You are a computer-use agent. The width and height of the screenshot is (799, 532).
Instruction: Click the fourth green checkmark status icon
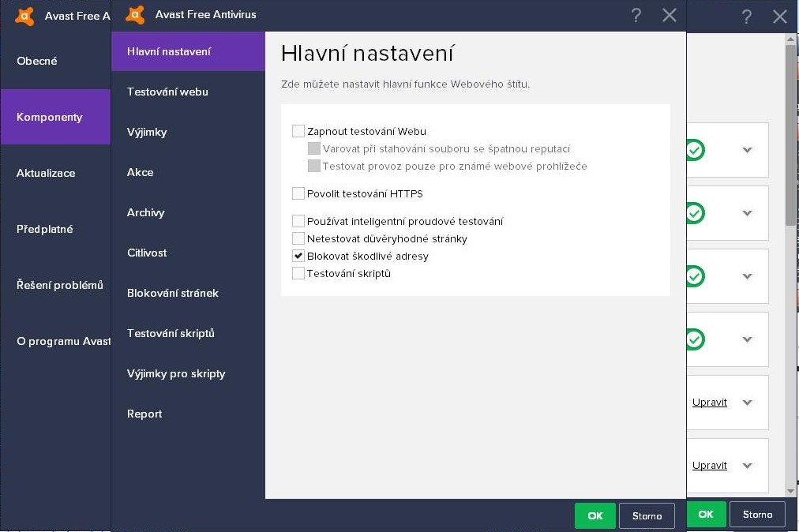pyautogui.click(x=695, y=339)
